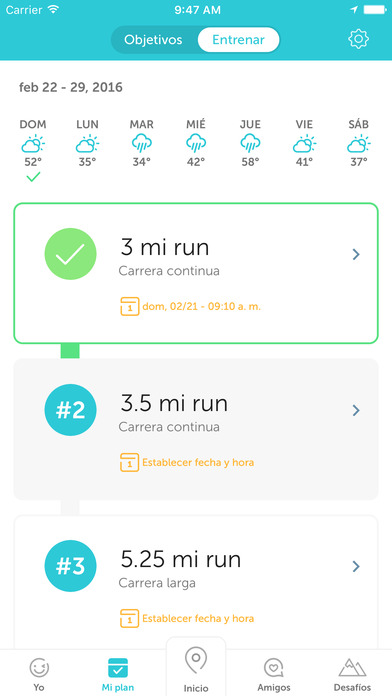The width and height of the screenshot is (392, 696).
Task: Select the Mi plan calendar icon
Action: [x=118, y=668]
